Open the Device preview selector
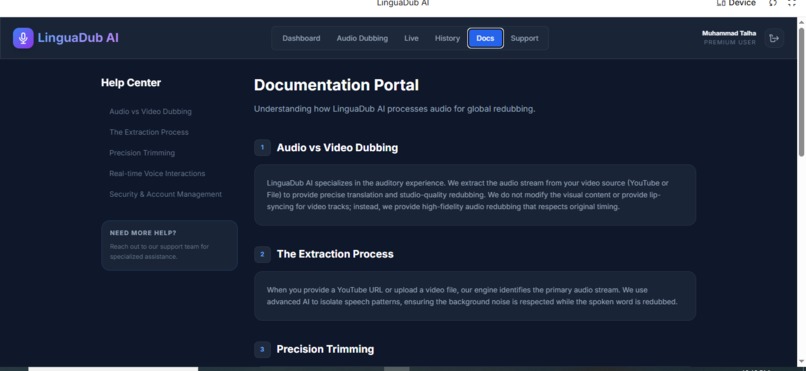The height and width of the screenshot is (371, 806). coord(736,3)
